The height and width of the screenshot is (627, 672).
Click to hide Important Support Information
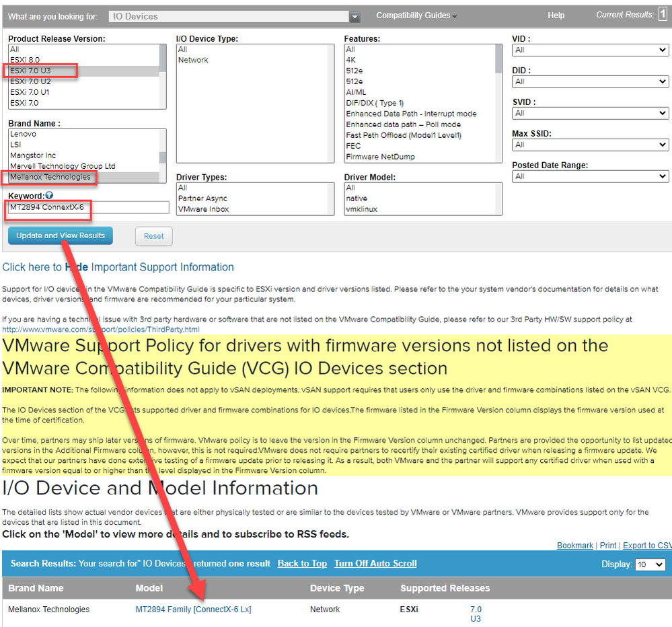tap(118, 267)
